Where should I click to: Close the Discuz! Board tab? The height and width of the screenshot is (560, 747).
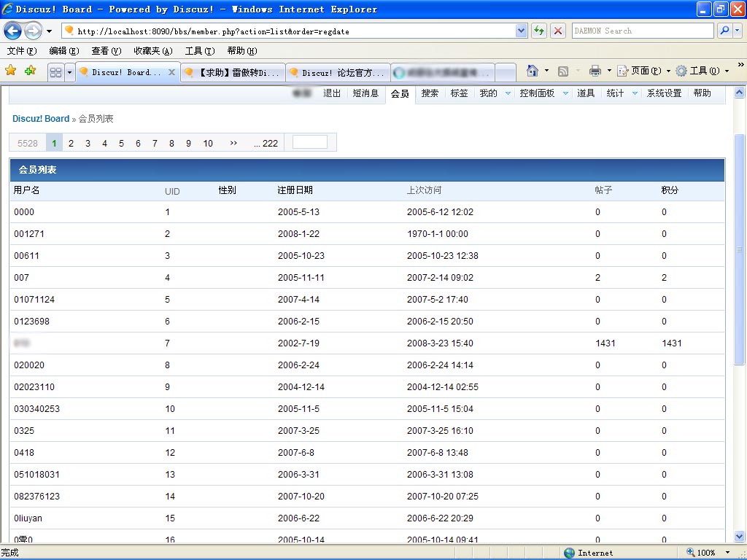(x=172, y=72)
